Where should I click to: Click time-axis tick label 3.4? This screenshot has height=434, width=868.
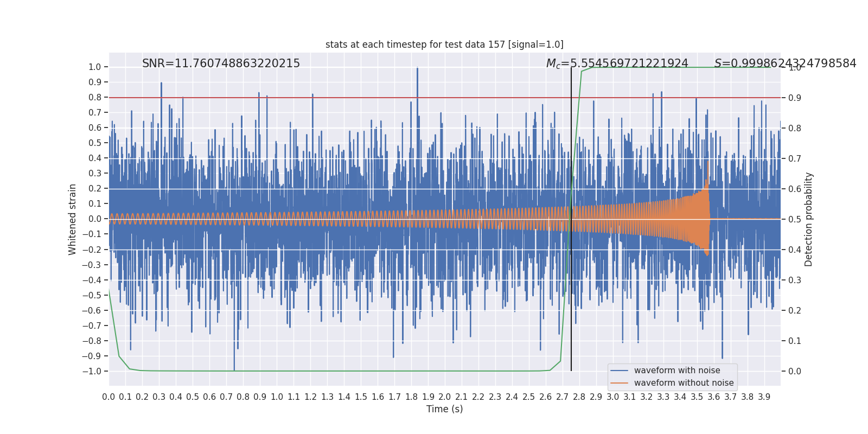point(680,397)
